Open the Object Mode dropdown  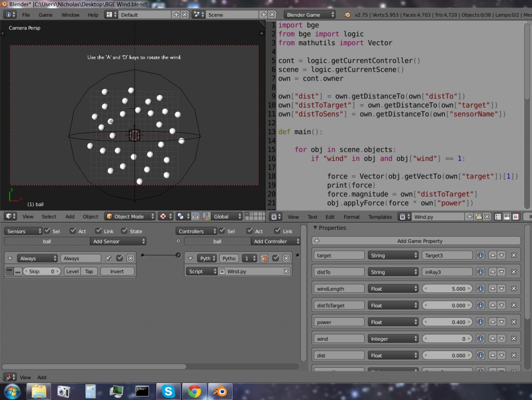click(x=130, y=216)
